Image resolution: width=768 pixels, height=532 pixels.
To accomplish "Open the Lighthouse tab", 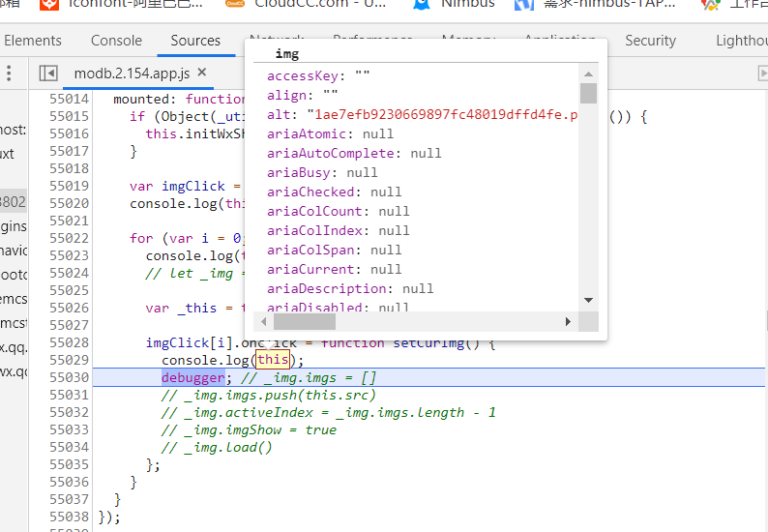I will pyautogui.click(x=742, y=41).
